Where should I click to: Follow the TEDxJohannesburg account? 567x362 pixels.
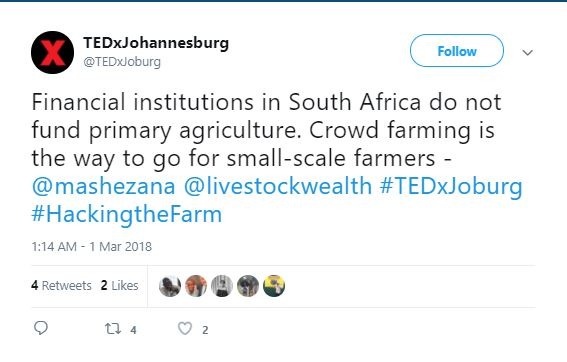tap(457, 51)
